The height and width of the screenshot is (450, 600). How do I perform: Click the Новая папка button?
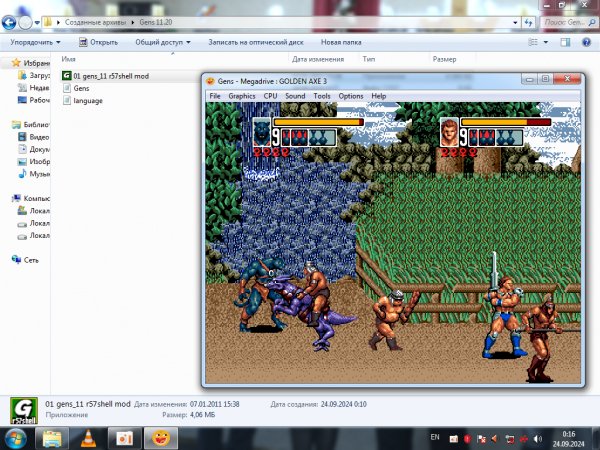341,42
